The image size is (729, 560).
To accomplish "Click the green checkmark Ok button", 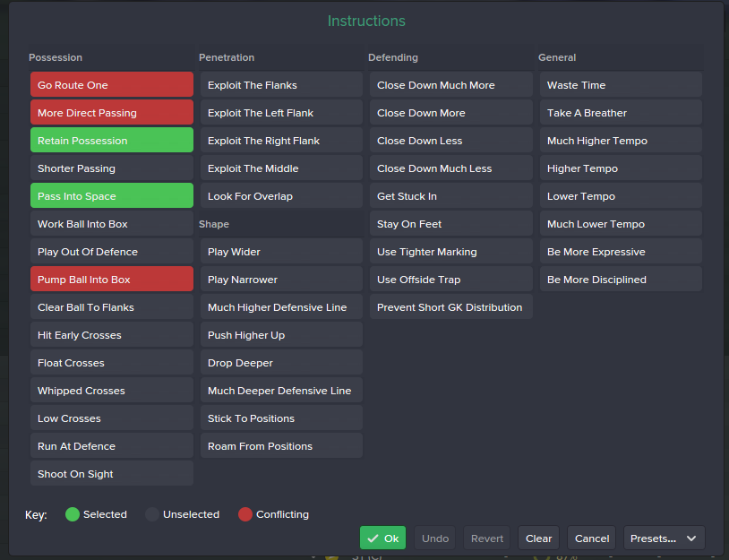I will point(382,538).
